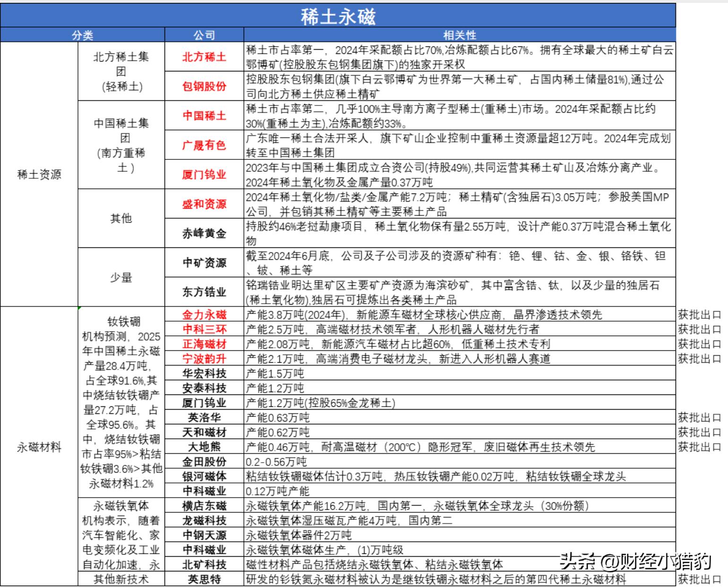
Task: Click the 华宏科技 company cell
Action: click(204, 373)
